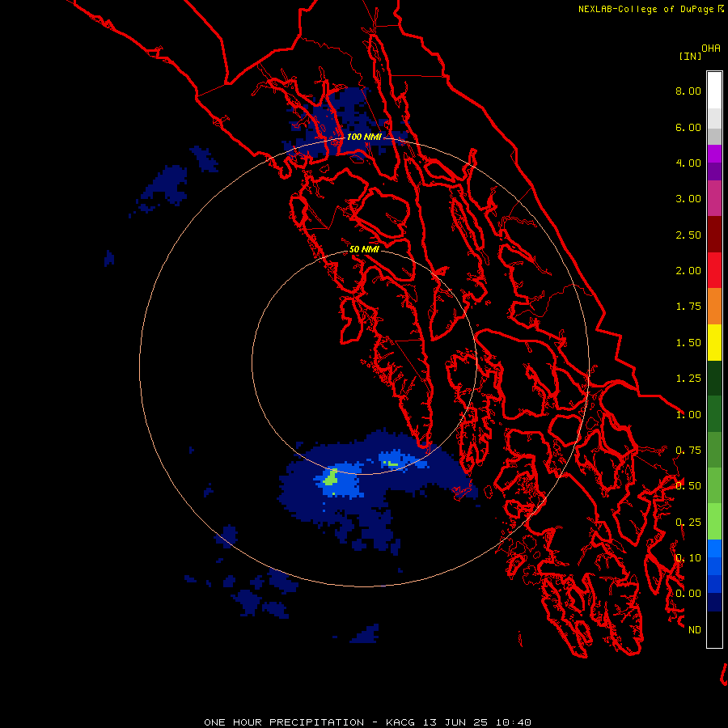Pick the orange swatch beside 1.75
This screenshot has height=728, width=728.
714,307
